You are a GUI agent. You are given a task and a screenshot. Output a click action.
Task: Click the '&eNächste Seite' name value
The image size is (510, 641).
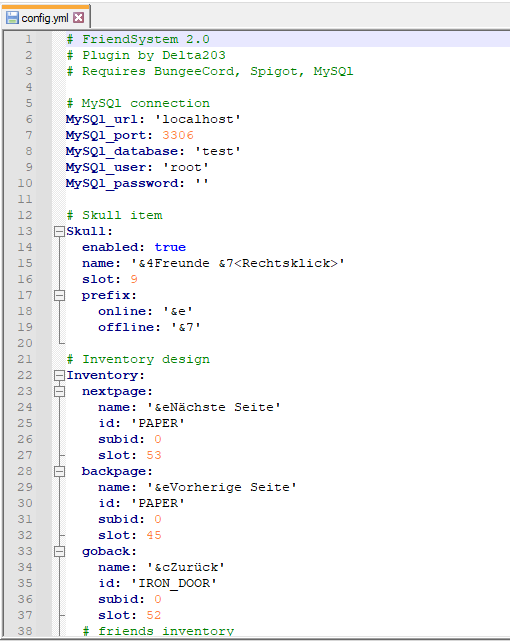point(214,407)
